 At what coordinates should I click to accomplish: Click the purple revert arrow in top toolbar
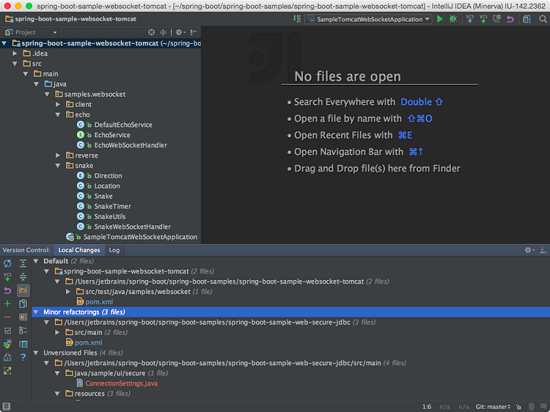tap(510, 19)
